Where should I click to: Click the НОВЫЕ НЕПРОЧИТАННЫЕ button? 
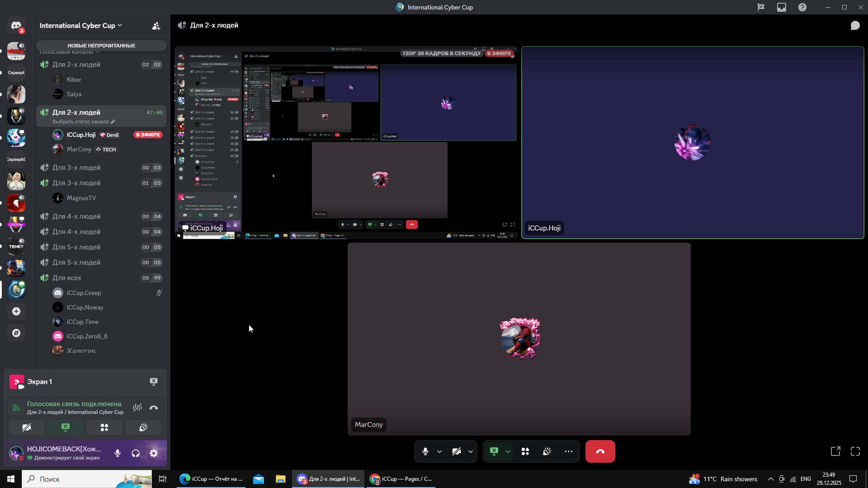pos(101,46)
